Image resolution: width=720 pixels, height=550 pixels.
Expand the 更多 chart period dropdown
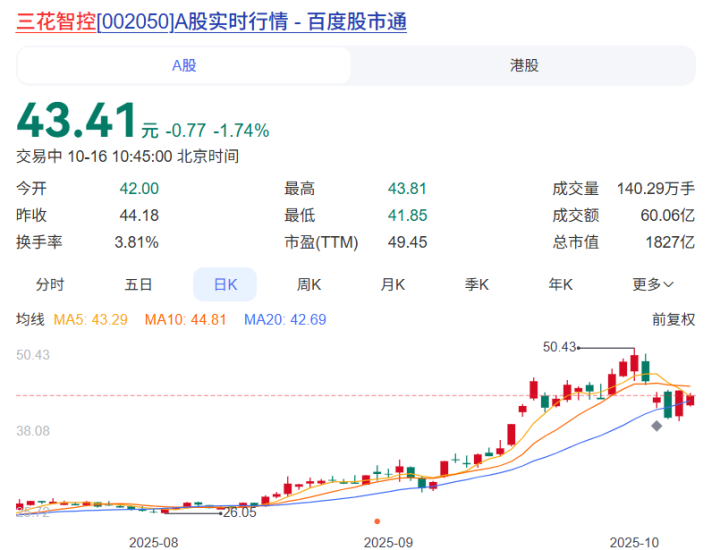[652, 284]
